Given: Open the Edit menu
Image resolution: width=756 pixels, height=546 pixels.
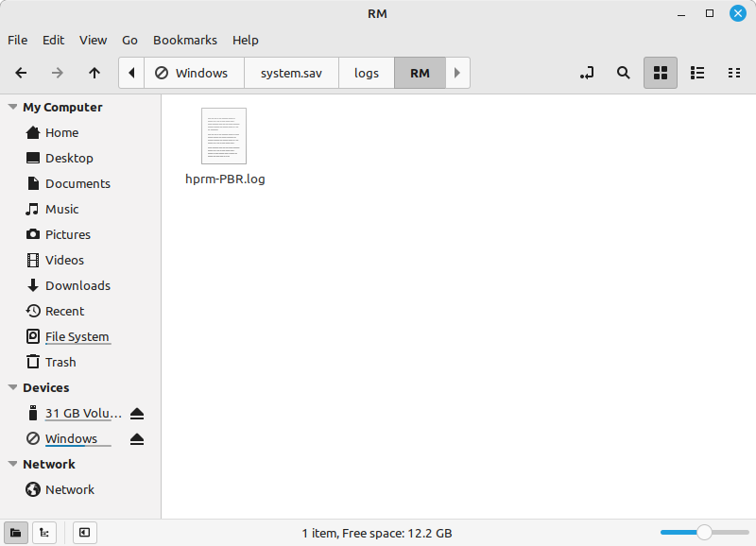Looking at the screenshot, I should coord(53,40).
